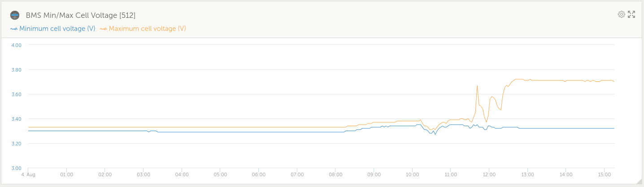Click the orange plateau line near 14:00
Image resolution: width=644 pixels, height=187 pixels.
566,81
